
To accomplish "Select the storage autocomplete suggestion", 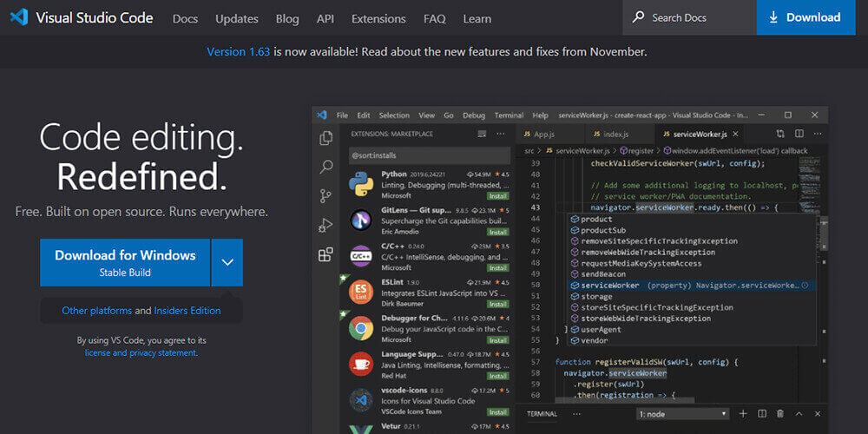I will (x=596, y=296).
